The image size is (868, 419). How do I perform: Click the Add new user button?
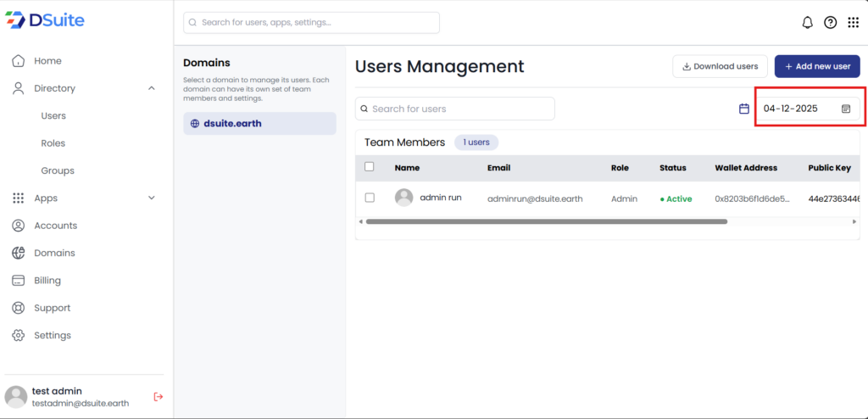pos(817,66)
